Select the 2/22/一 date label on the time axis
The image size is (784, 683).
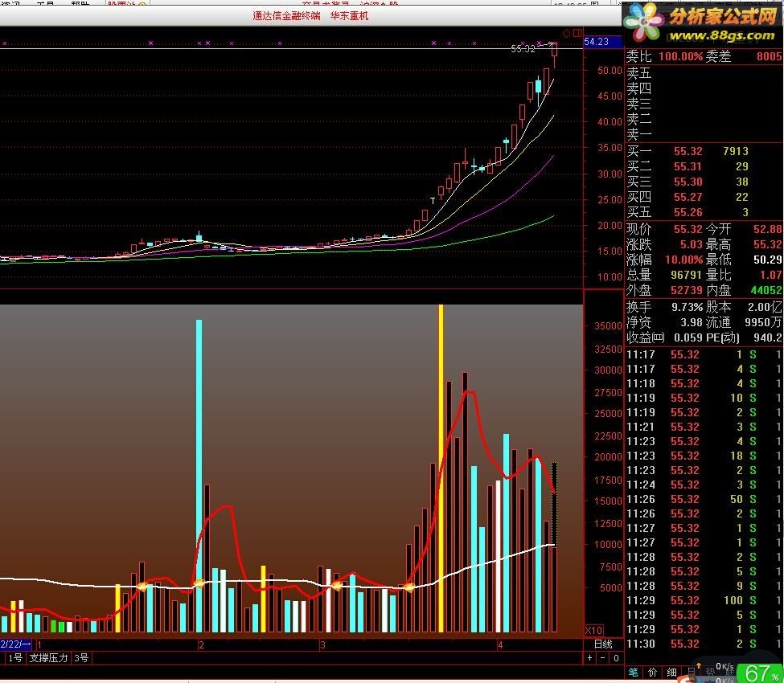[x=15, y=644]
